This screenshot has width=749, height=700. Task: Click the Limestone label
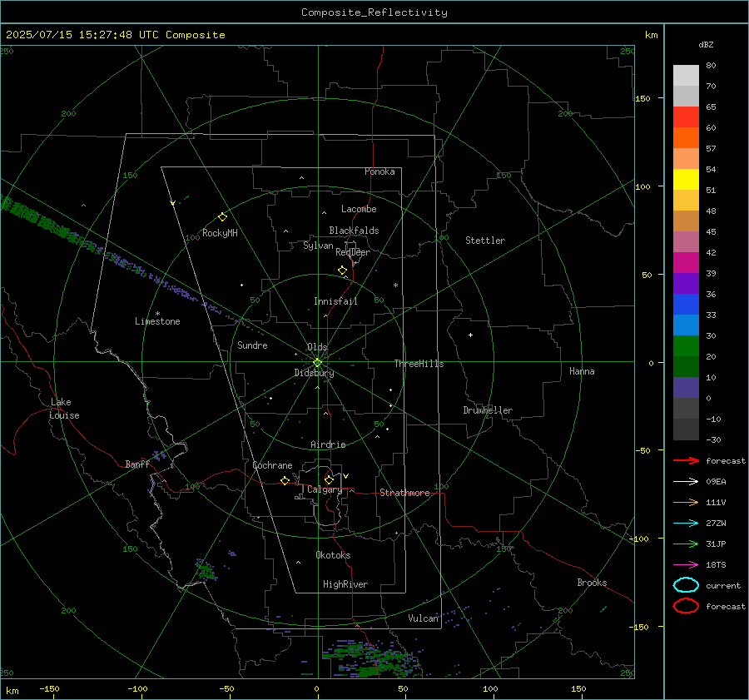pos(157,321)
